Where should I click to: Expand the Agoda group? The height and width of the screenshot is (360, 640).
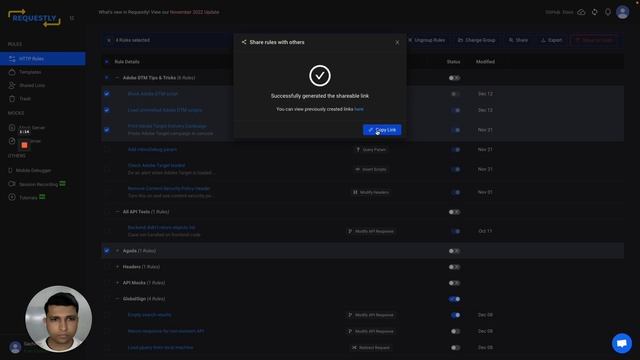click(x=118, y=251)
